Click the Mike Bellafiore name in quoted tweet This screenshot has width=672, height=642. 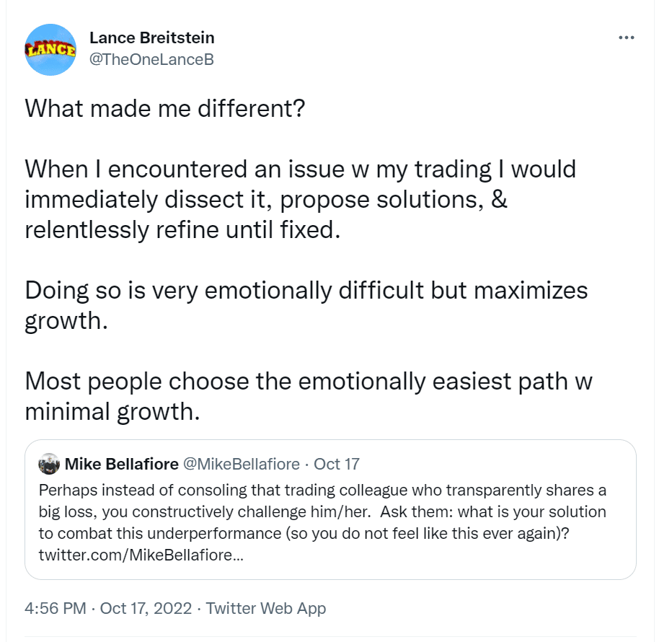[x=123, y=464]
